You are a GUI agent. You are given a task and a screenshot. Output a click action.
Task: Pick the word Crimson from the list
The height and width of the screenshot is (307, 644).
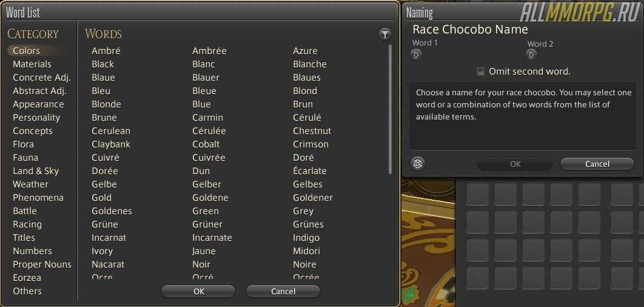point(310,144)
